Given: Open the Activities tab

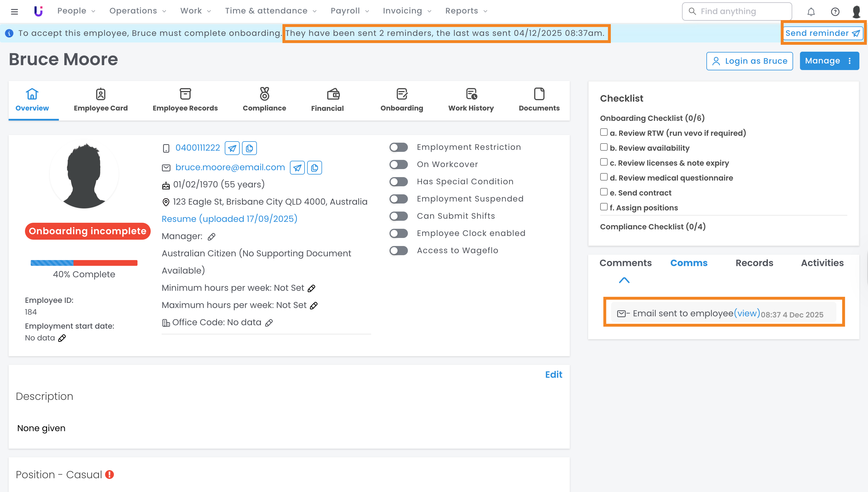Looking at the screenshot, I should [x=822, y=263].
